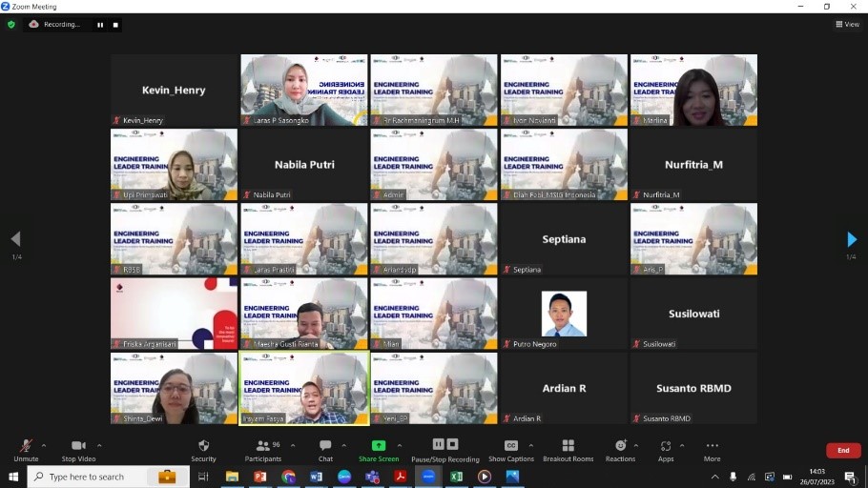The width and height of the screenshot is (868, 488).
Task: Open Adobe Acrobat from taskbar
Action: (401, 477)
